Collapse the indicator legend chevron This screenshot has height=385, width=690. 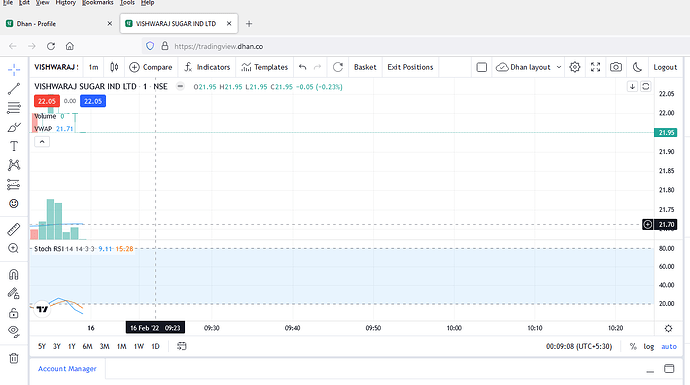pyautogui.click(x=42, y=142)
